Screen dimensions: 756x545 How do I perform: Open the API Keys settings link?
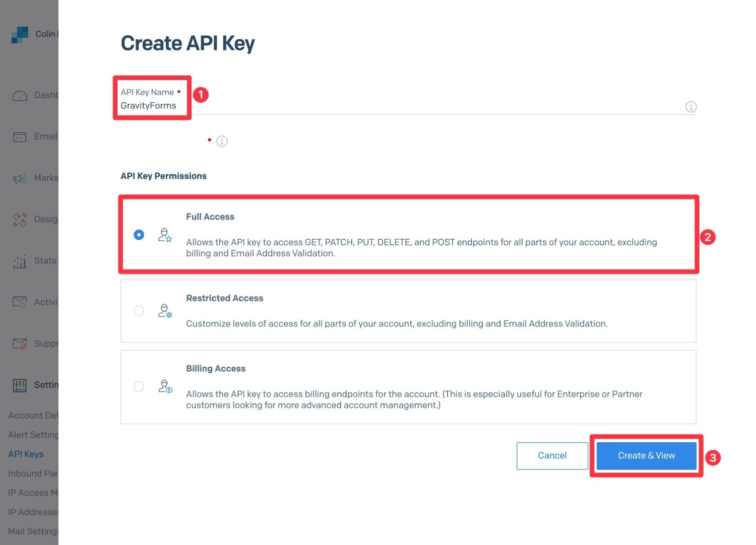point(26,454)
